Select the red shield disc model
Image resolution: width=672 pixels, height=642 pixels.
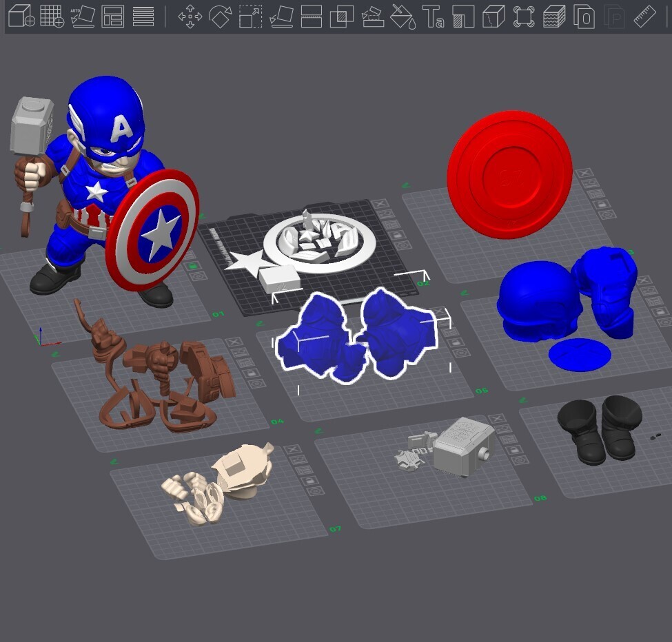click(509, 174)
